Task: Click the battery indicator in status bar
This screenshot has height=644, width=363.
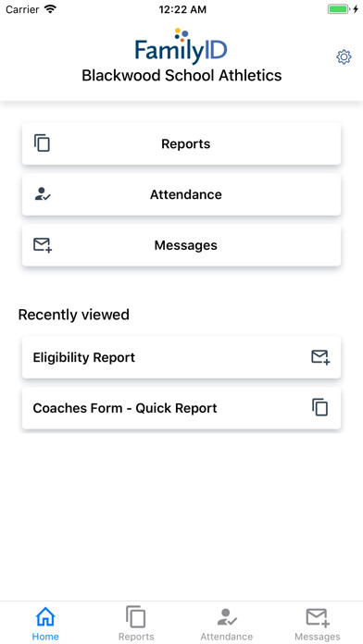Action: point(338,9)
